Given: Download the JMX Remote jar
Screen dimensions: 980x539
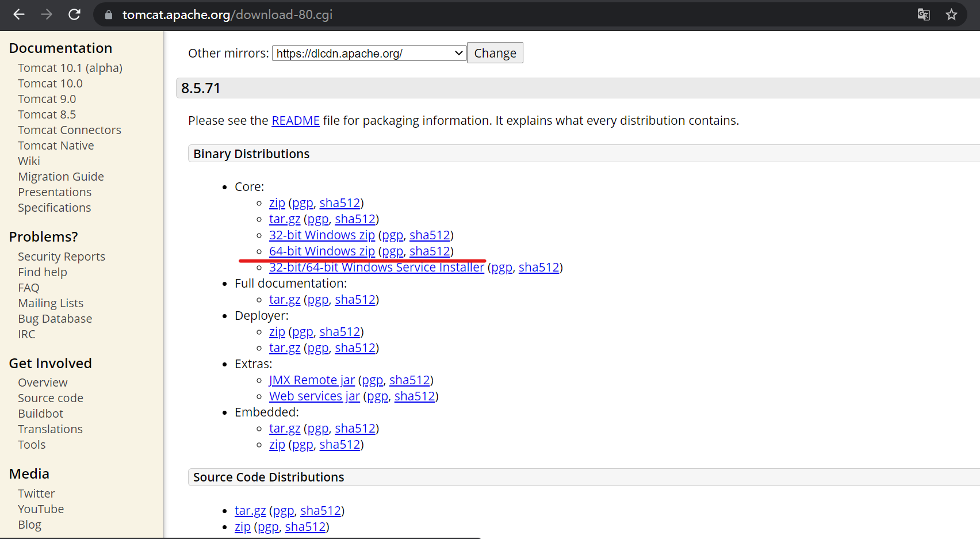Looking at the screenshot, I should click(x=312, y=380).
